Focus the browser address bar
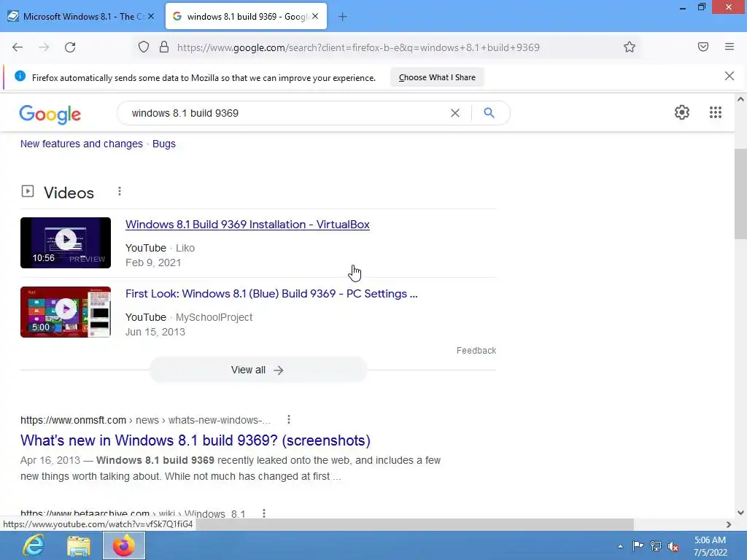 pos(358,47)
